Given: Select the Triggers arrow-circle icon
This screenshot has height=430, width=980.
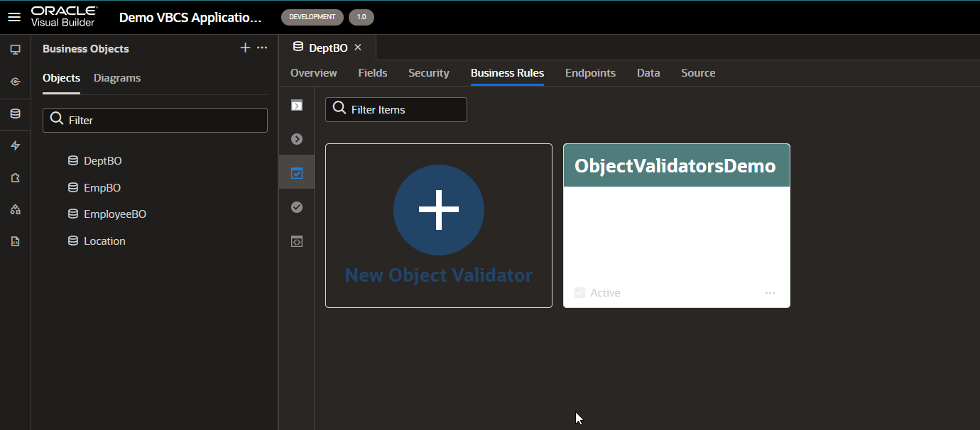Looking at the screenshot, I should click(297, 139).
